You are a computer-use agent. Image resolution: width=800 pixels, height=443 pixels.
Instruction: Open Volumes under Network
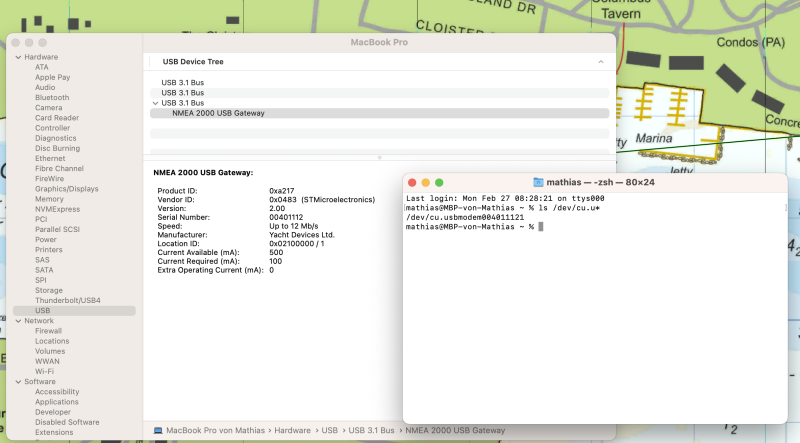50,351
